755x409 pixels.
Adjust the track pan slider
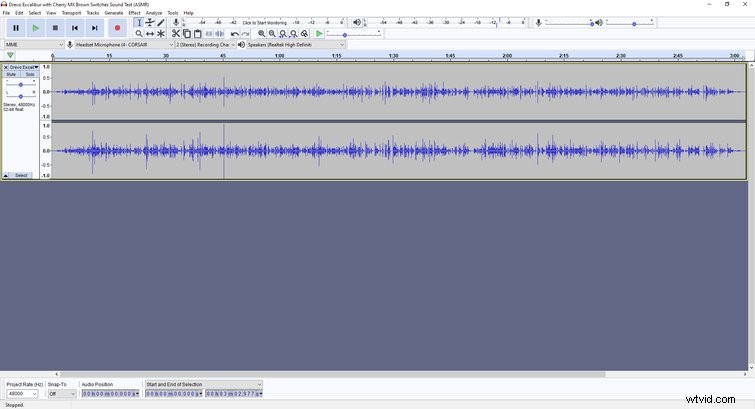pos(21,96)
